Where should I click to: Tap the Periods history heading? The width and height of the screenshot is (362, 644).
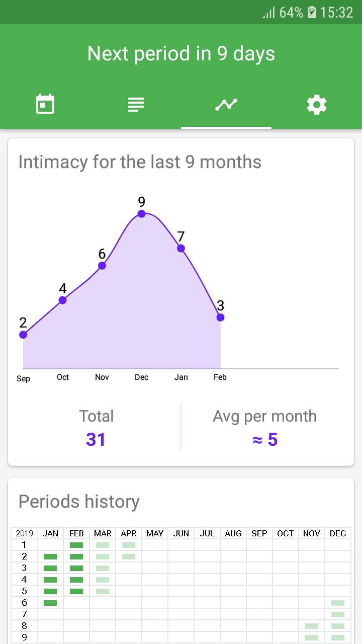[x=79, y=501]
